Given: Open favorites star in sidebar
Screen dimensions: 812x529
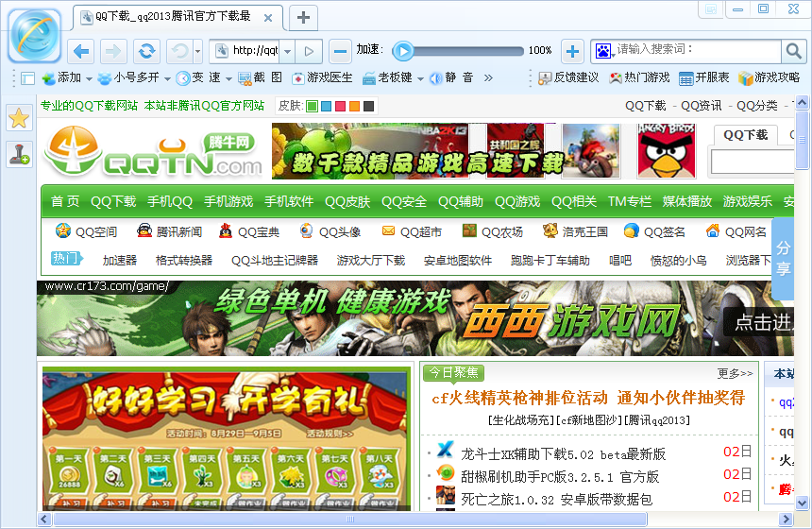Looking at the screenshot, I should pos(19,118).
